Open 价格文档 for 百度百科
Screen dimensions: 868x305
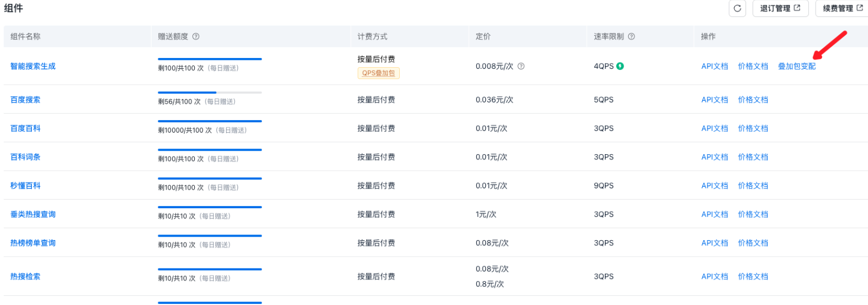pos(753,129)
